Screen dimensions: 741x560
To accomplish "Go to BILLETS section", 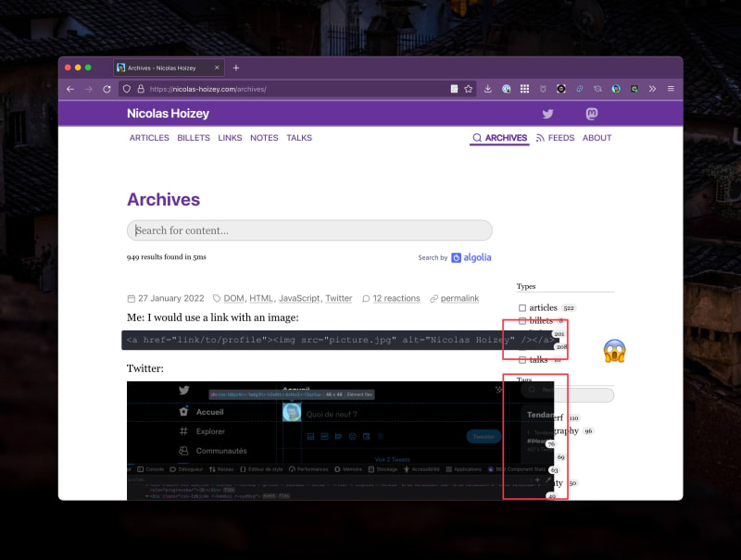I will click(194, 138).
